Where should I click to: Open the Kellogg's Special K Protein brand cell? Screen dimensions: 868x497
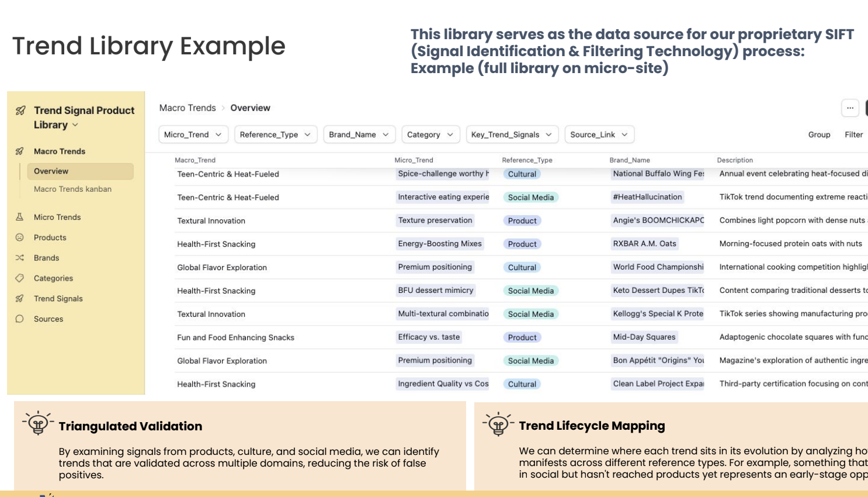click(658, 314)
